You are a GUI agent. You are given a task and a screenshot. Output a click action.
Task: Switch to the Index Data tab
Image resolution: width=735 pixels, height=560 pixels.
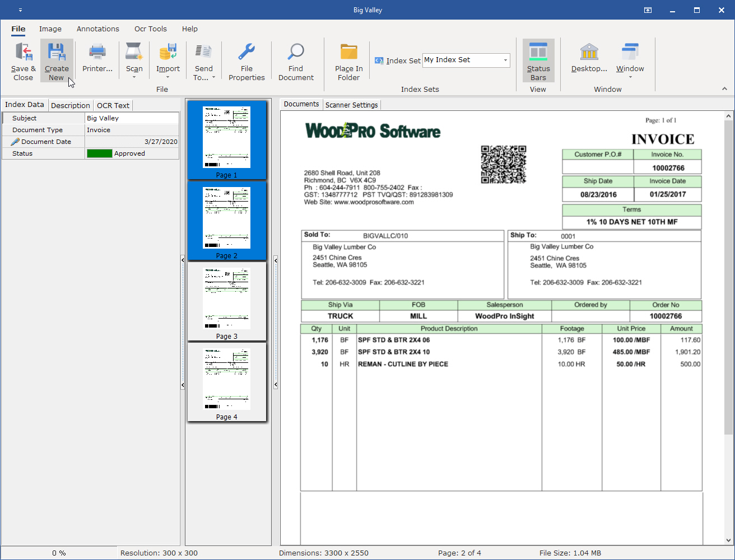point(24,105)
